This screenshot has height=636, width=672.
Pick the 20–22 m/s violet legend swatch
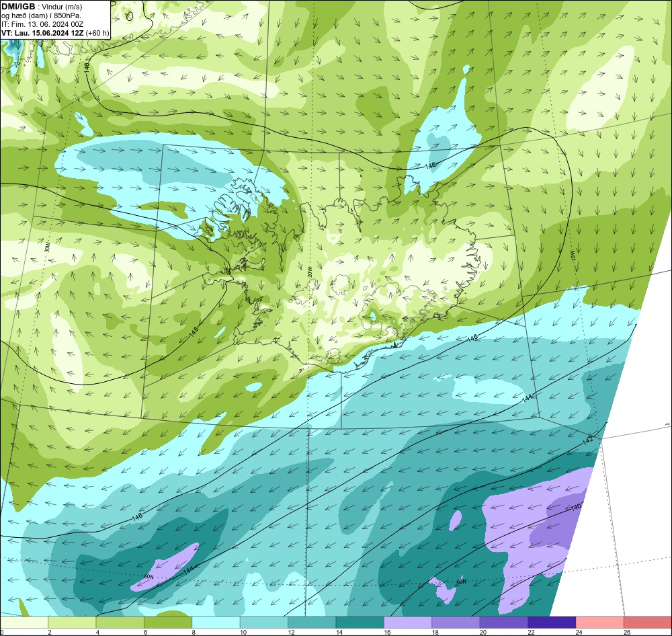coord(504,623)
